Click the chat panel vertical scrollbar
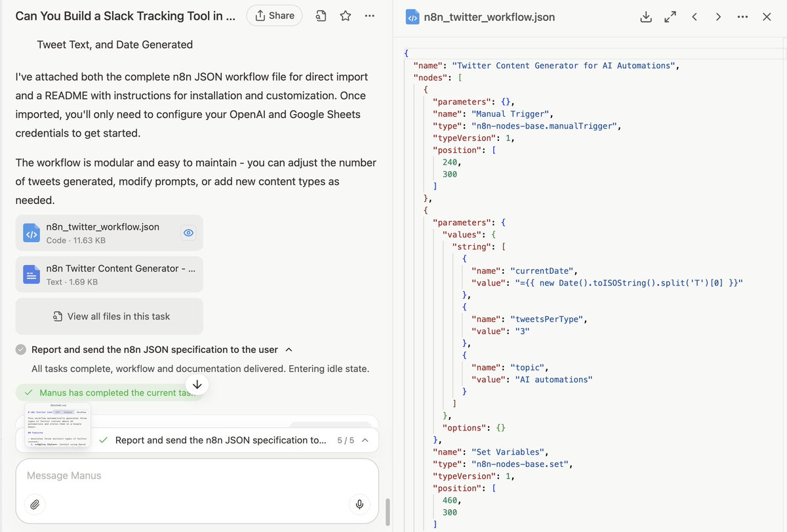787x532 pixels. (387, 512)
